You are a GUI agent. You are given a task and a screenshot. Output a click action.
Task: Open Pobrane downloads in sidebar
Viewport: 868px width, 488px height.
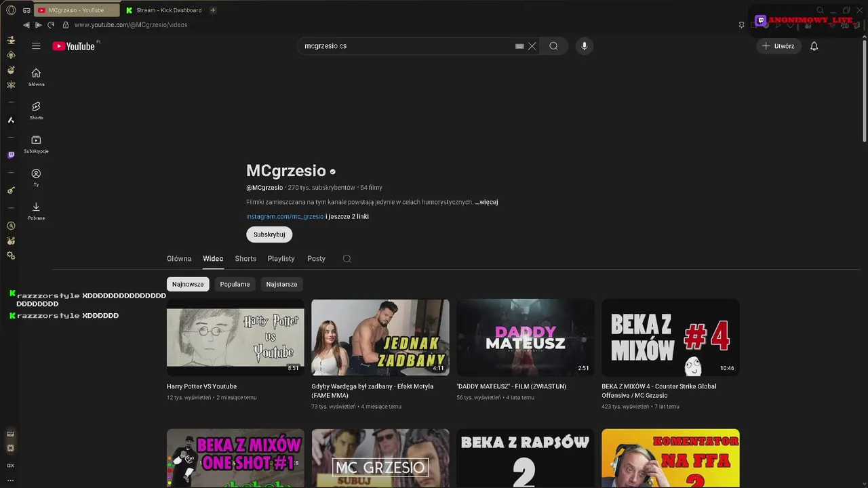(x=36, y=211)
